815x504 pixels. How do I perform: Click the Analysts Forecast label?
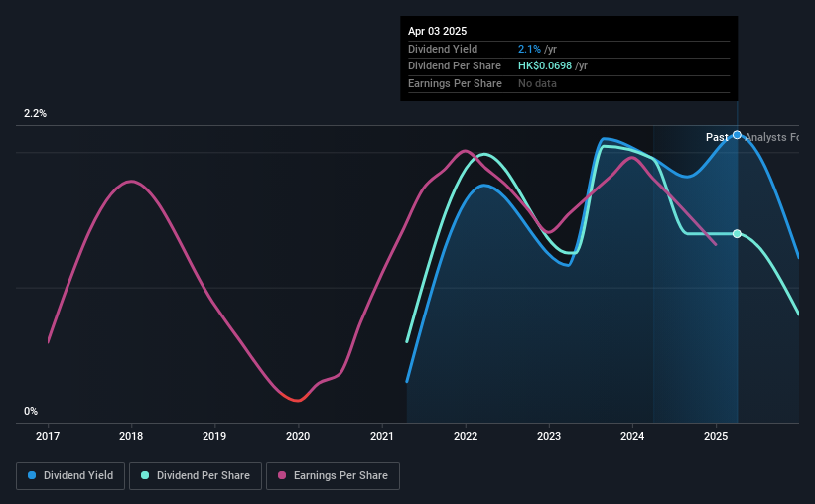coord(772,137)
